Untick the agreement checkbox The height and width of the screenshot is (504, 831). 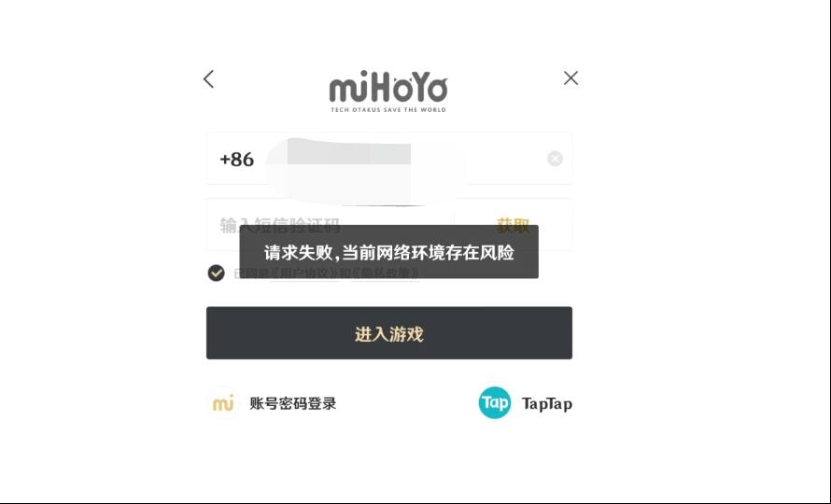[x=216, y=273]
